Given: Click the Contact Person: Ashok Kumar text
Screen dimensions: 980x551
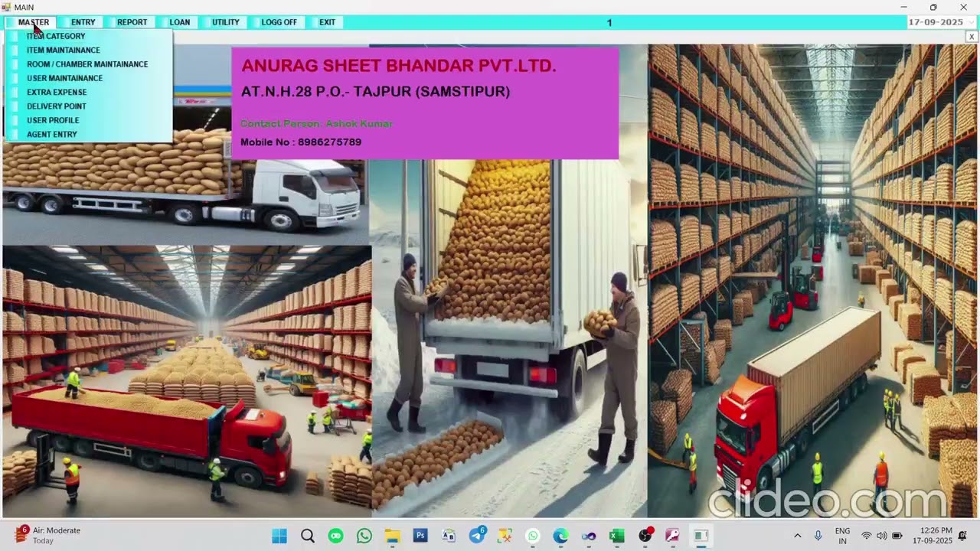Looking at the screenshot, I should (316, 123).
